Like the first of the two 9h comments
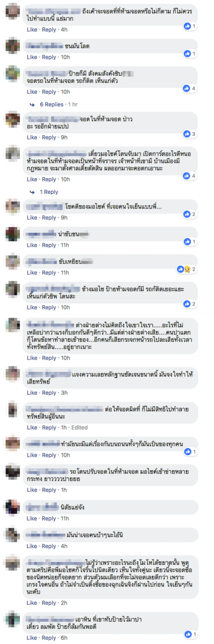Screen dimensions: 214x644 point(32,137)
